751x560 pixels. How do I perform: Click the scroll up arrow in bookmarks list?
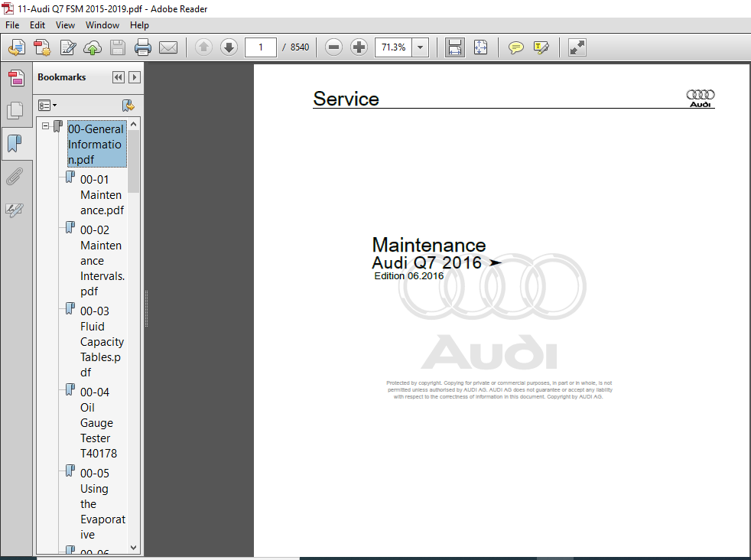(134, 125)
